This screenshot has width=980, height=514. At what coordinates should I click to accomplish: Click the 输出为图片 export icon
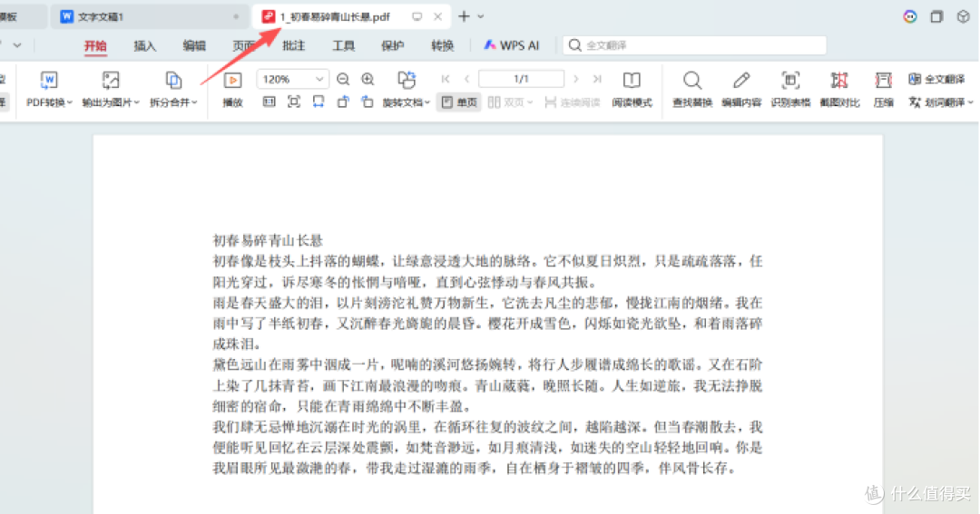[x=111, y=81]
